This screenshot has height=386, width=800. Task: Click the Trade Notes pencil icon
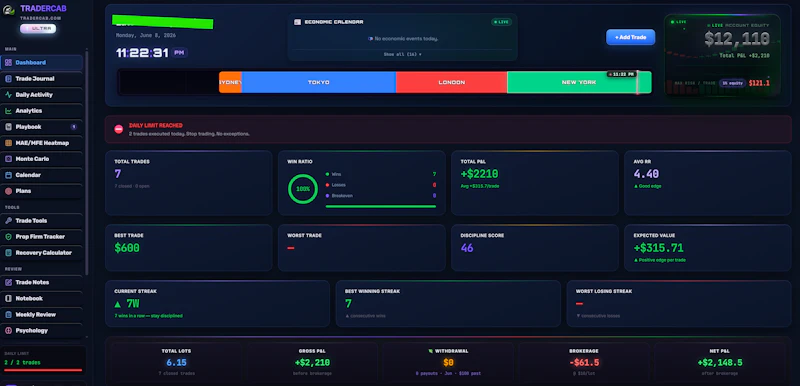click(8, 282)
